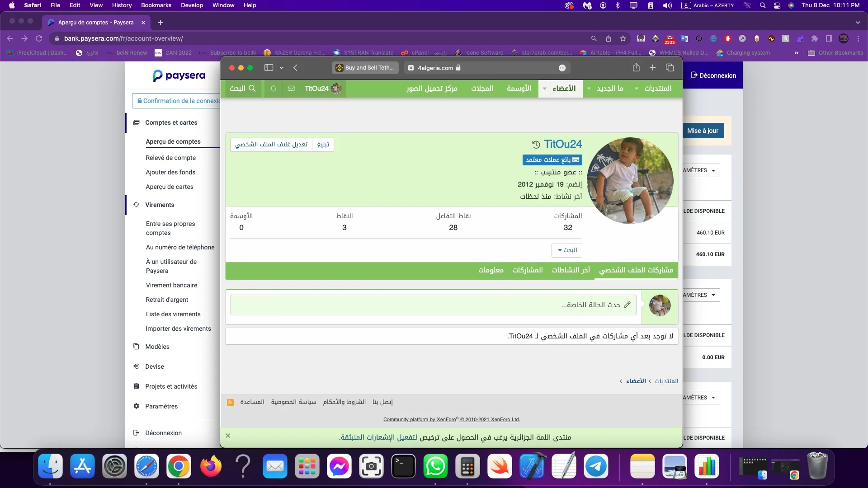Screen dimensions: 868x488
Task: Open the History menu in the menu bar
Action: point(122,5)
